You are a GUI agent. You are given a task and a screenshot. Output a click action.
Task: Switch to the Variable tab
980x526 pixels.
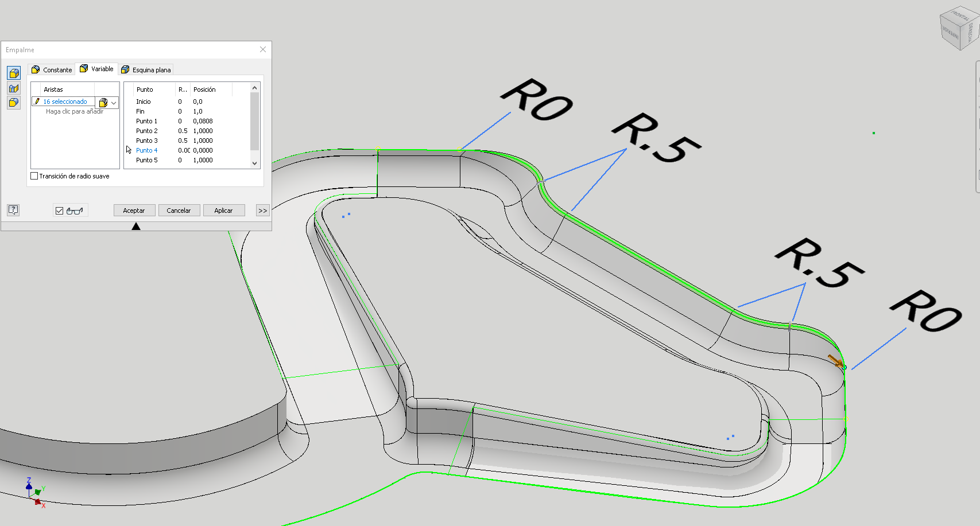click(96, 69)
